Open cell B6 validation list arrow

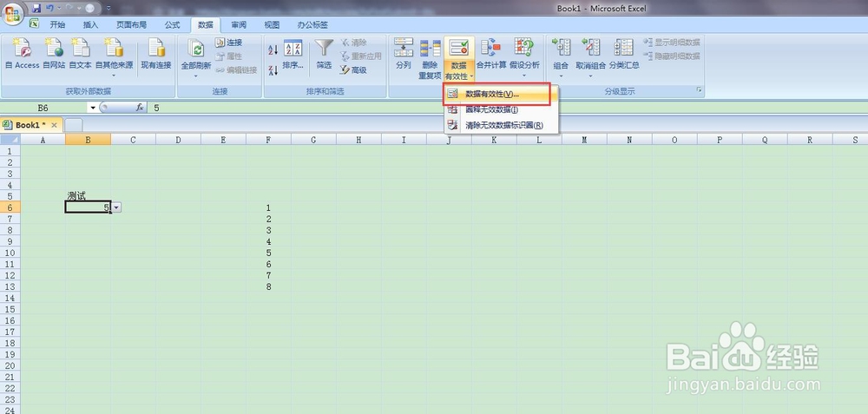pos(116,207)
